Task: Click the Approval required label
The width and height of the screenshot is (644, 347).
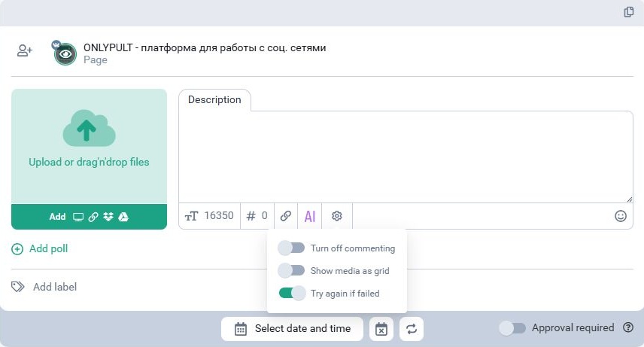Action: coord(573,327)
